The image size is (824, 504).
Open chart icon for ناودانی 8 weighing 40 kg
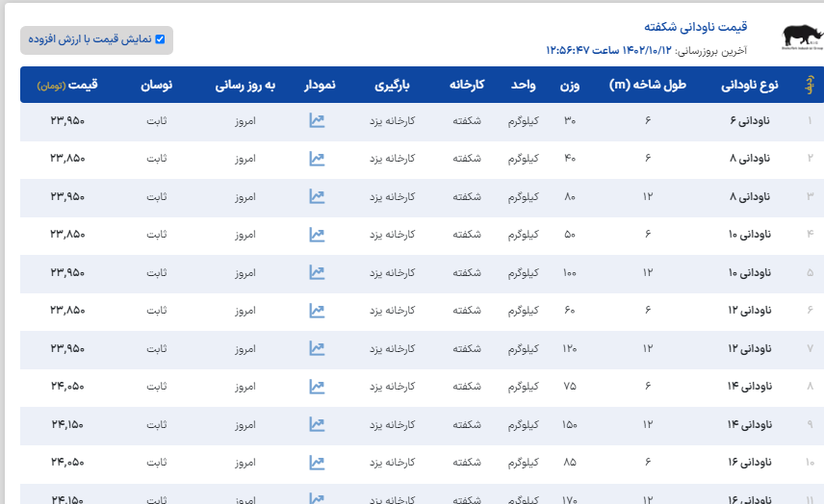coord(317,159)
